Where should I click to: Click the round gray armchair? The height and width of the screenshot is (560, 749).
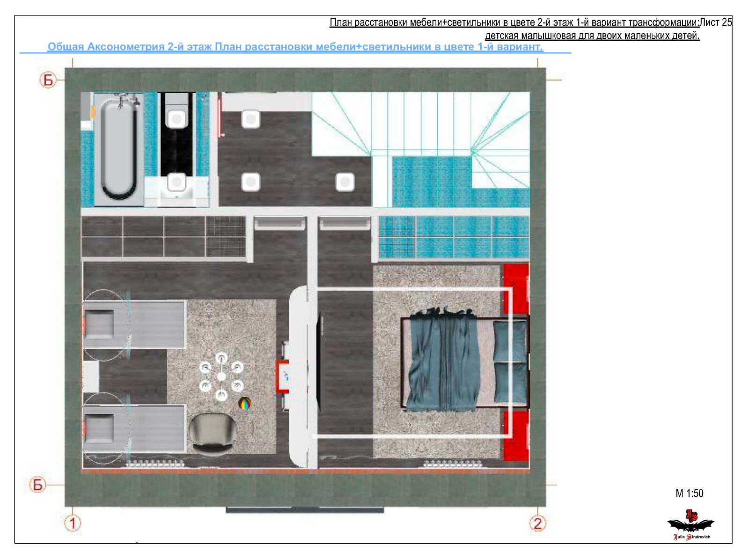coord(212,434)
